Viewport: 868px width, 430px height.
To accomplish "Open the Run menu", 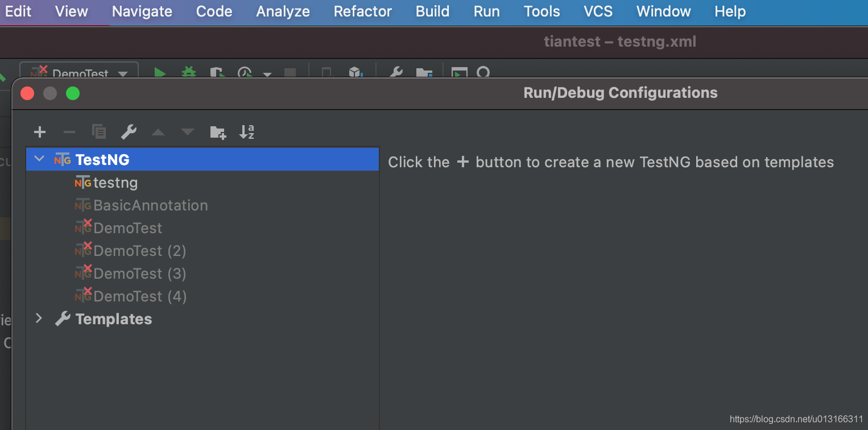I will tap(487, 11).
